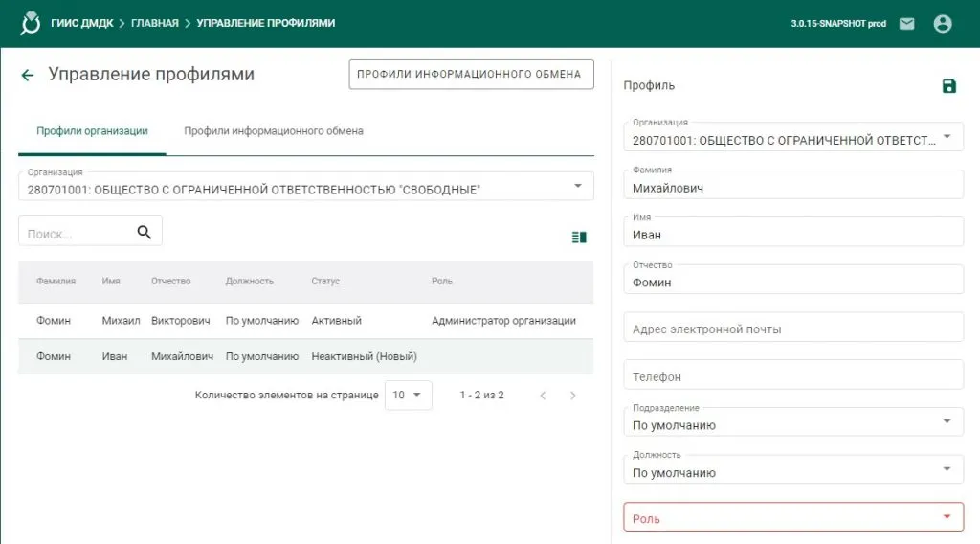Screen dimensions: 980x544
Task: Click the Михайлович cell in table
Action: 182,356
